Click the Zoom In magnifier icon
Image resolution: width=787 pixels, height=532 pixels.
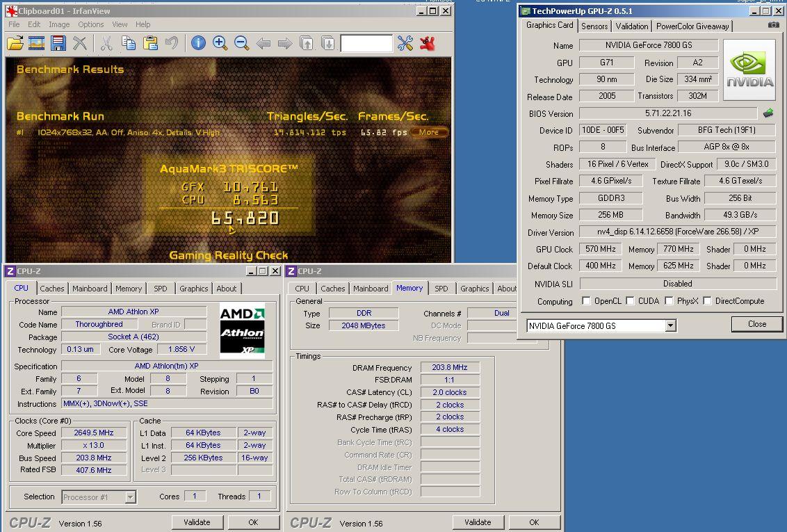[220, 44]
